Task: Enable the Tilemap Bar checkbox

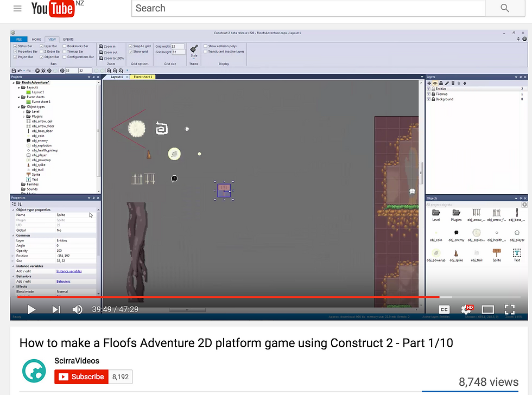Action: pos(65,52)
